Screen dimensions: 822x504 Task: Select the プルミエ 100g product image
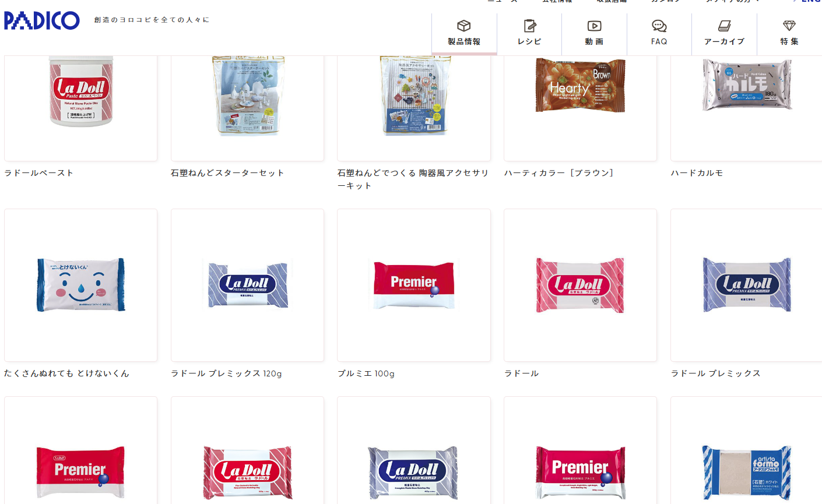pos(414,285)
